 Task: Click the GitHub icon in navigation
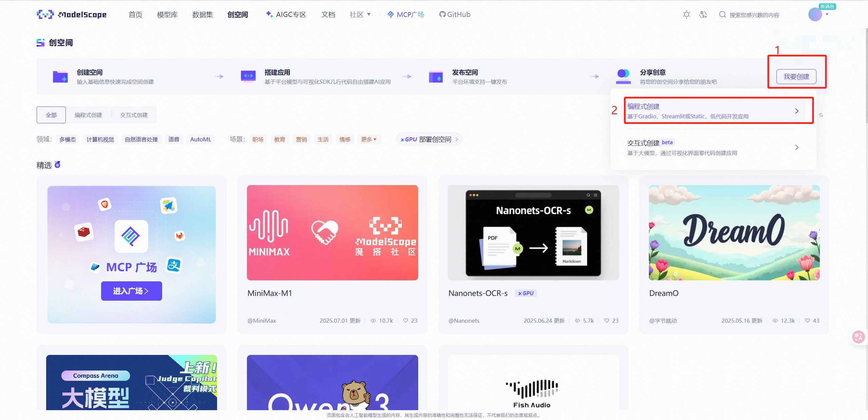[442, 15]
